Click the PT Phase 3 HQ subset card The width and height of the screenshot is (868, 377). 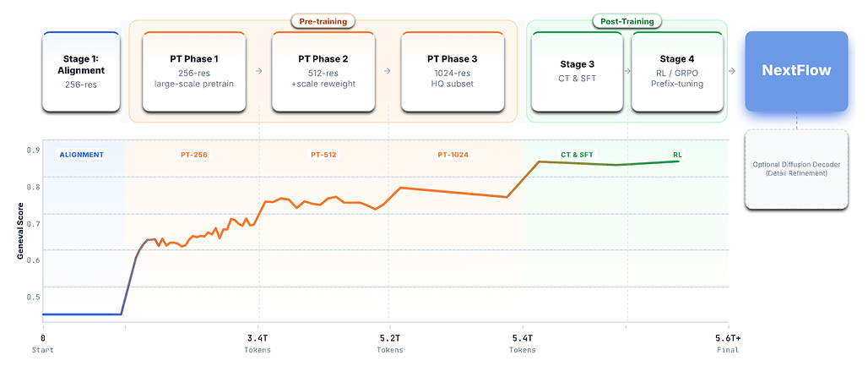coord(452,71)
